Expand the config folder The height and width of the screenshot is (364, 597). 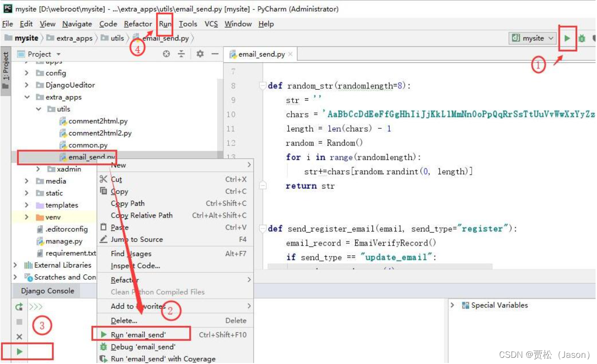coord(27,73)
